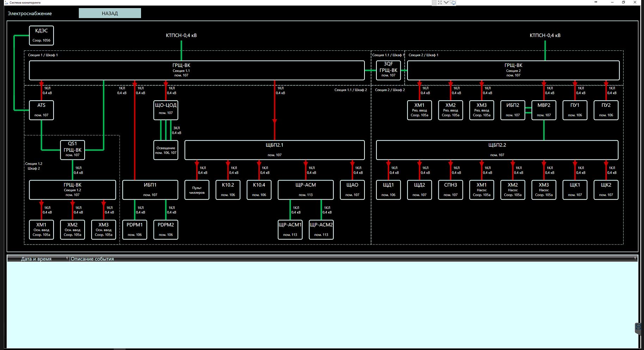Click the Описание события column header
644x350 pixels.
point(92,259)
